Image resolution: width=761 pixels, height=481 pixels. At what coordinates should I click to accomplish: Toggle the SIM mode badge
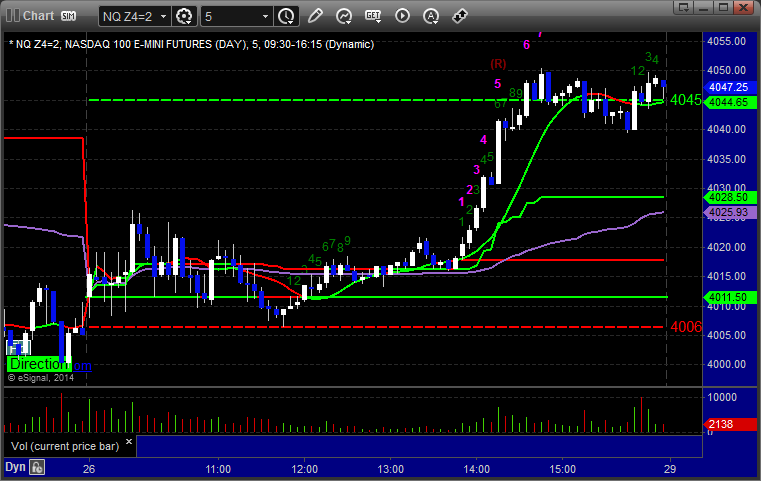click(x=68, y=16)
